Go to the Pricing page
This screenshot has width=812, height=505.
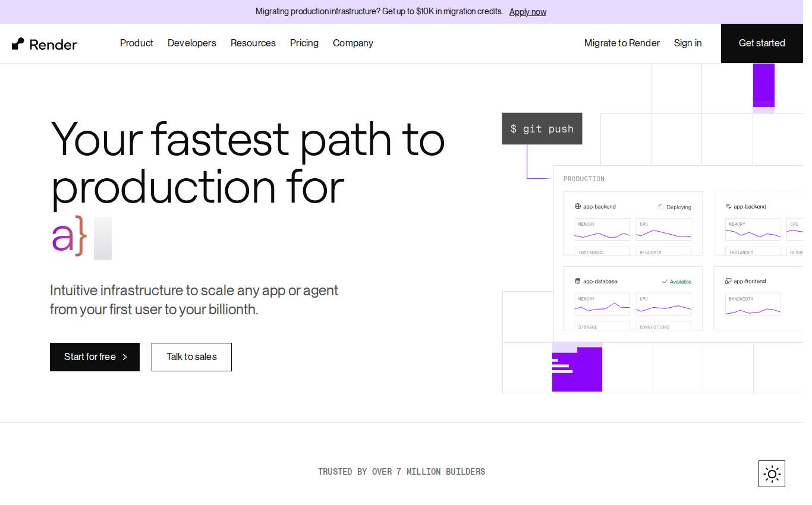(304, 43)
